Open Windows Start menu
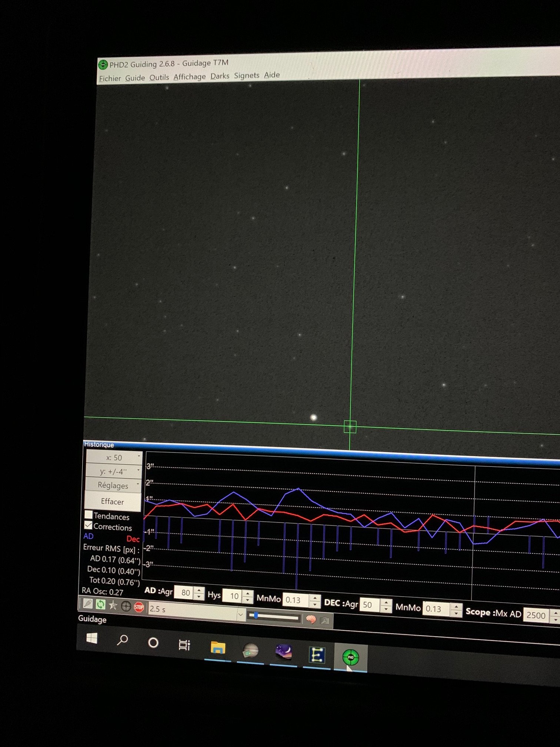The width and height of the screenshot is (560, 747). point(91,638)
